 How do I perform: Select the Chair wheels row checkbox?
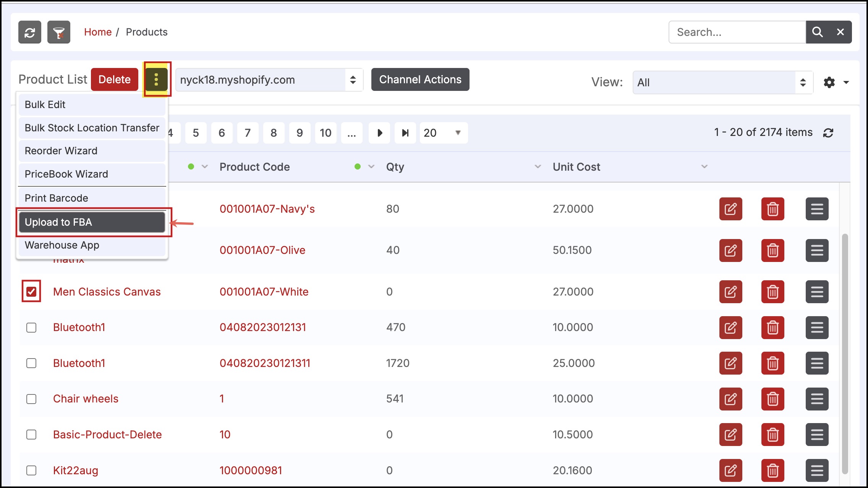point(31,399)
